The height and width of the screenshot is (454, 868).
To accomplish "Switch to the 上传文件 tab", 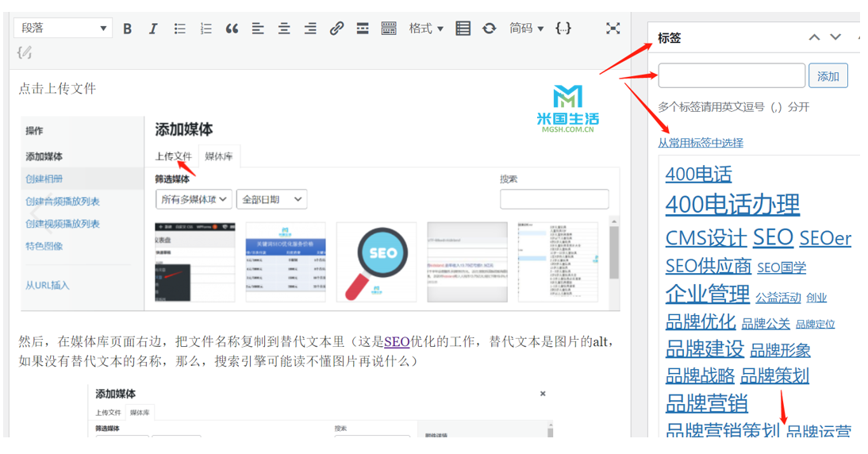I will [173, 156].
